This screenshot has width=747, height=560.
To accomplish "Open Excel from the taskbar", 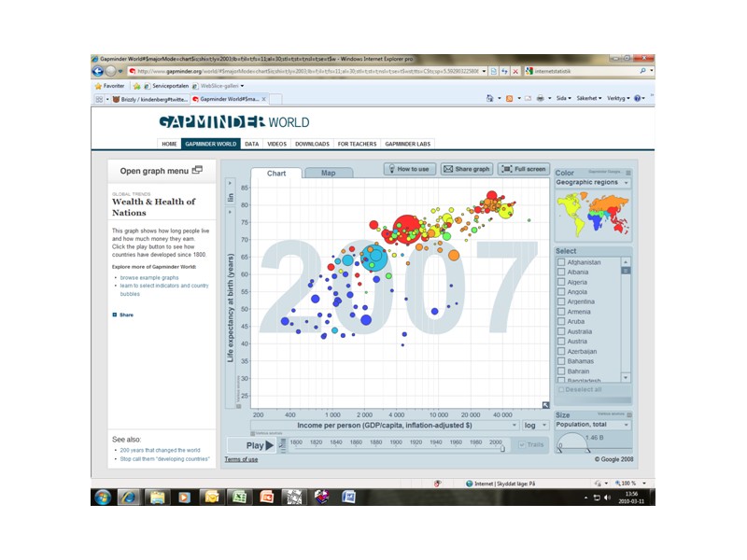I will click(239, 497).
